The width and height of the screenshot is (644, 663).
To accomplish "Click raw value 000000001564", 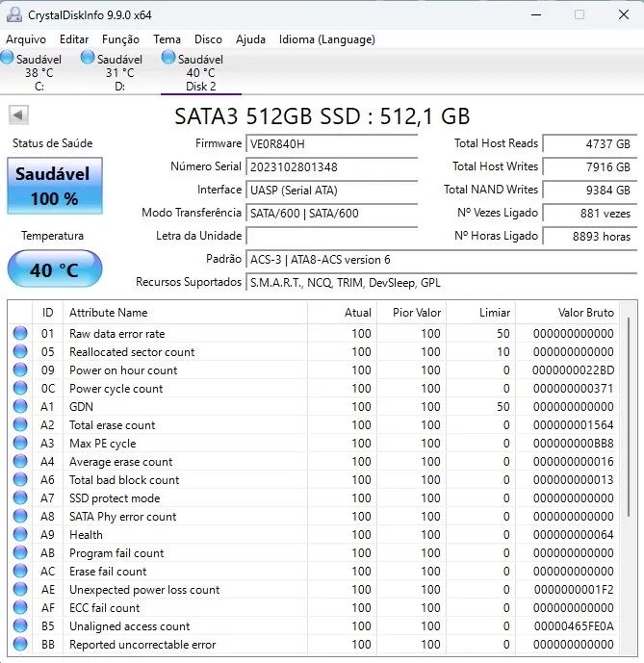I will pos(573,424).
